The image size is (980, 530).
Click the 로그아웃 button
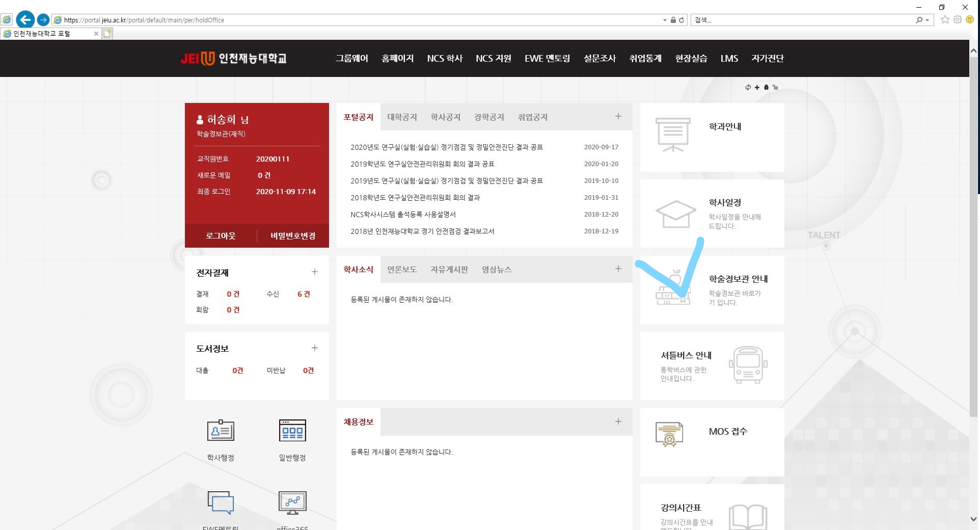[221, 236]
